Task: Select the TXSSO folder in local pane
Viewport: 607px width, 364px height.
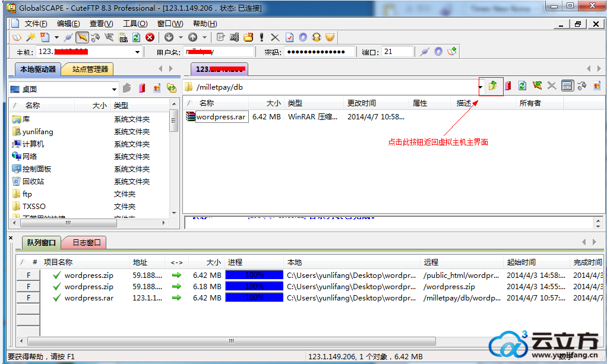Action: click(34, 207)
